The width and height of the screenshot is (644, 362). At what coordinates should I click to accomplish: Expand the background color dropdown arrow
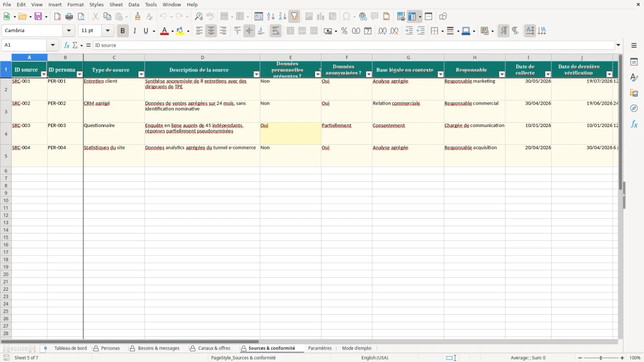(x=188, y=31)
